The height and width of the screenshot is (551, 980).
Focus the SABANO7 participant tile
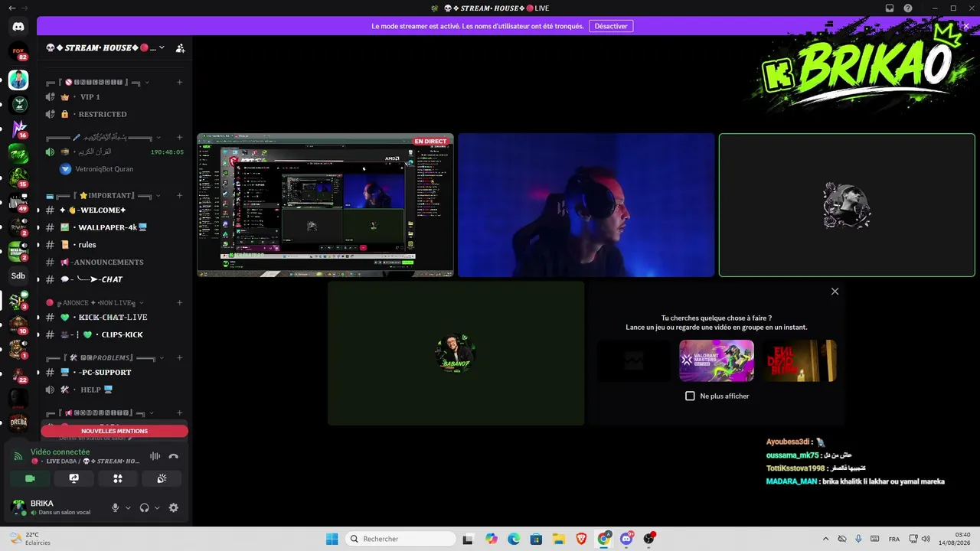(x=456, y=353)
